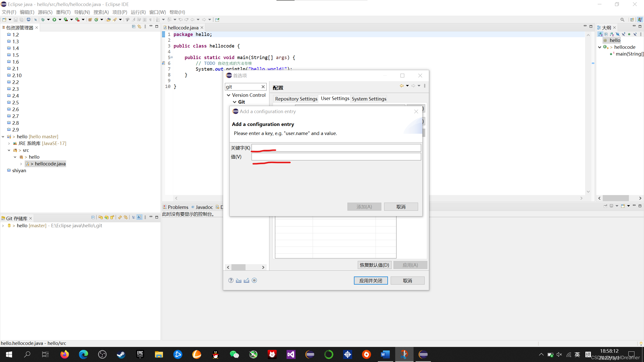This screenshot has height=362, width=644.
Task: Click 恢复默认值(D) button
Action: (x=374, y=265)
